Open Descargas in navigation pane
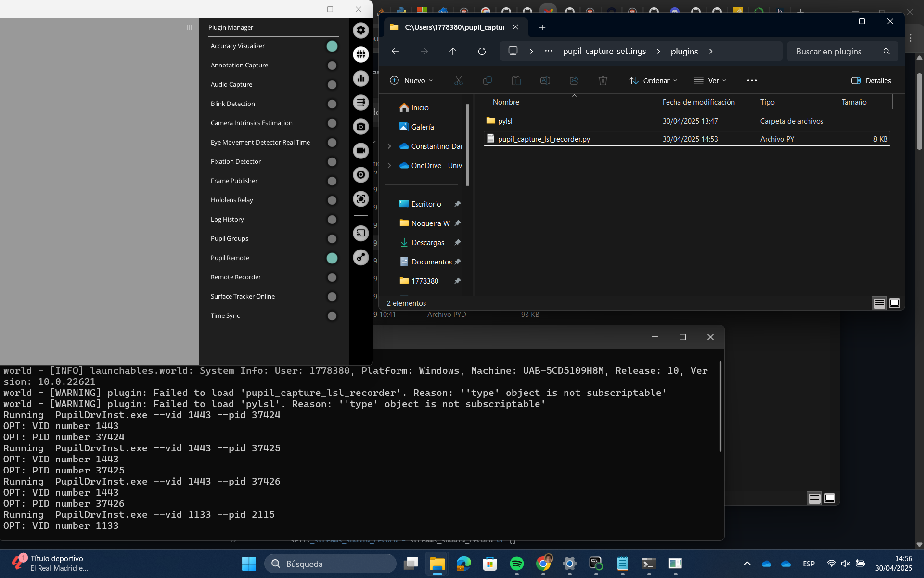 (x=428, y=243)
